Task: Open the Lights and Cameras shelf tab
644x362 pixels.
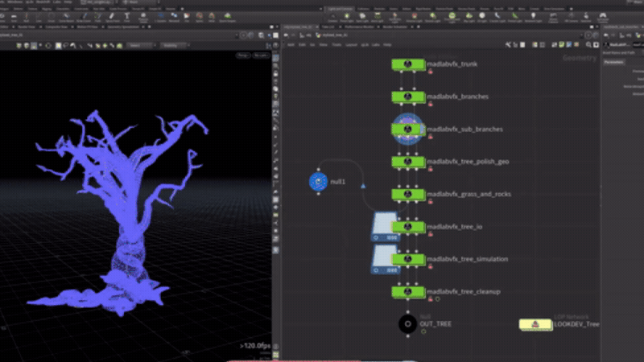Action: click(340, 9)
